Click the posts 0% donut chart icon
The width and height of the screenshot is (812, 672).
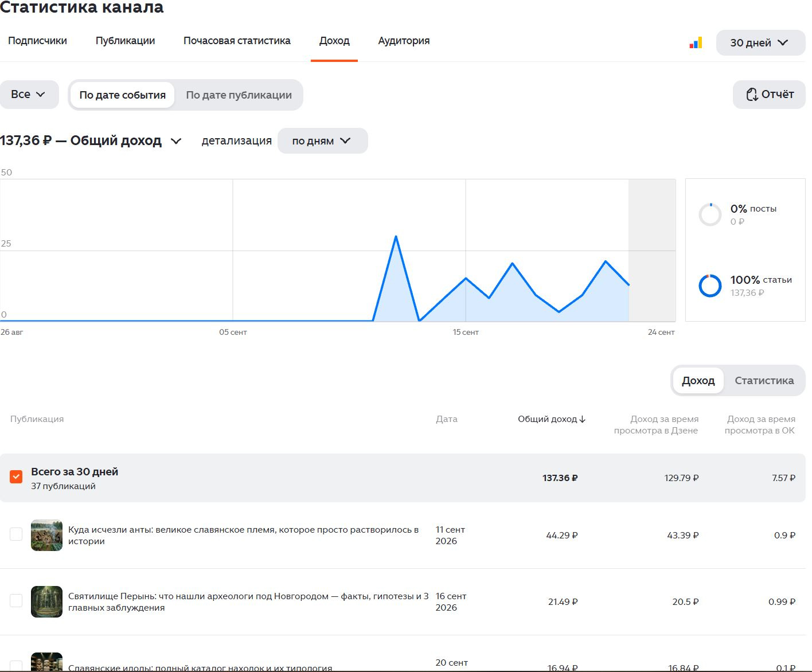(x=710, y=214)
